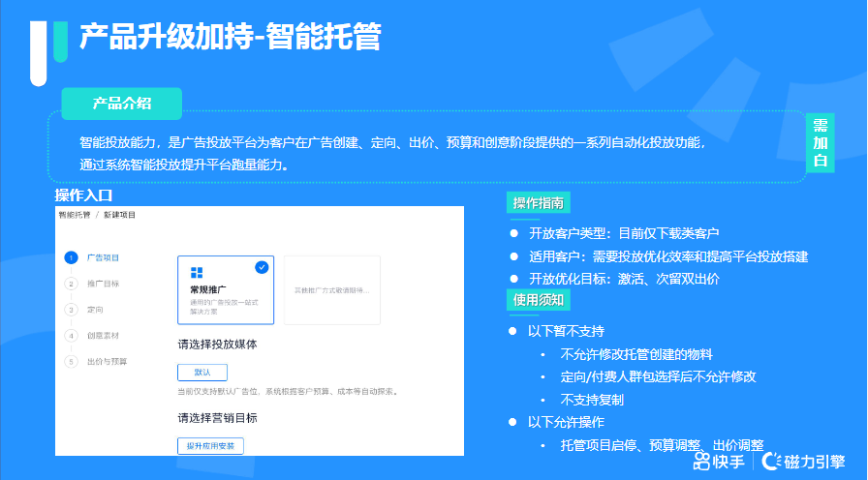Click the four-square grid icon in 常规推广 card

click(197, 272)
